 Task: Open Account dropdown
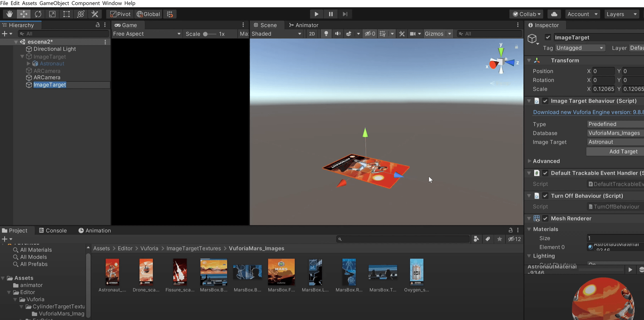pos(582,14)
